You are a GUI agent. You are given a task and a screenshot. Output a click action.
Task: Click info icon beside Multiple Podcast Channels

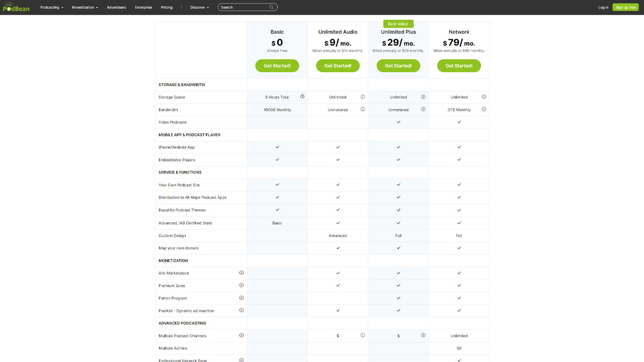pyautogui.click(x=242, y=335)
